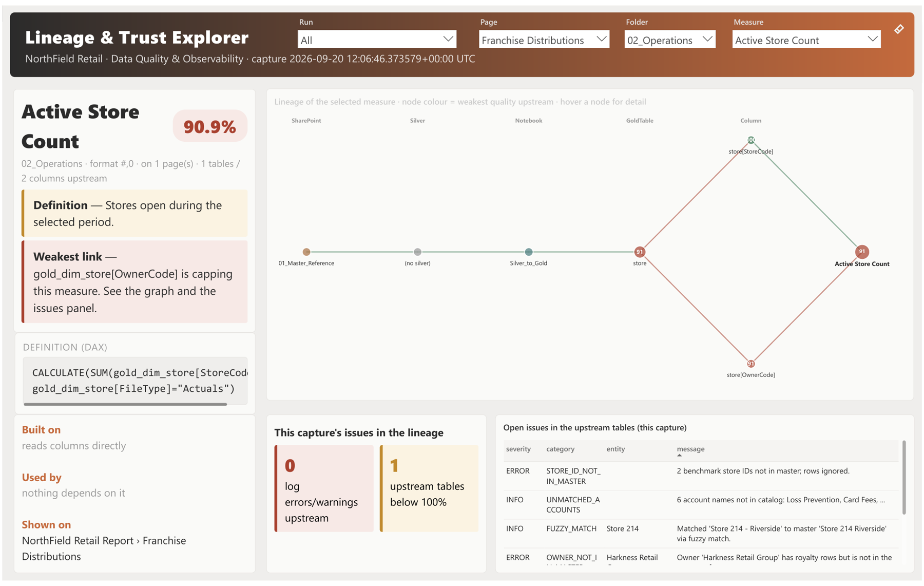Click the DAX CALCULATE code block
The height and width of the screenshot is (586, 924).
click(136, 381)
